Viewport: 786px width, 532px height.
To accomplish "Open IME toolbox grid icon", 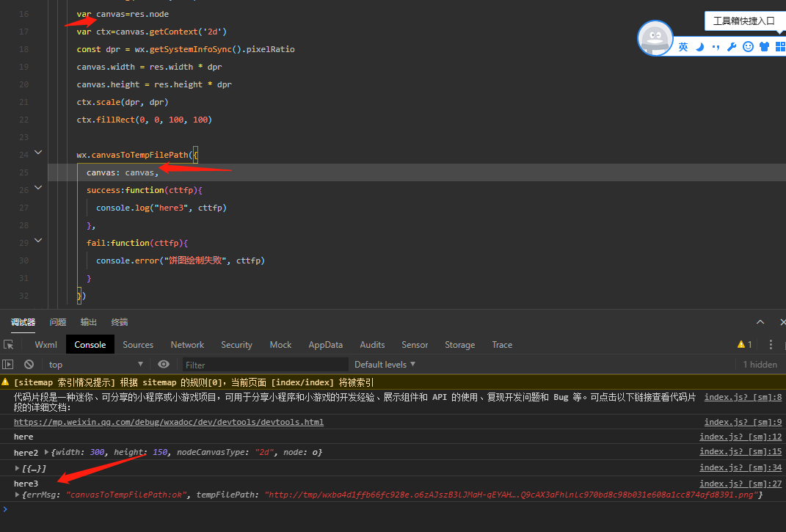I will click(780, 47).
